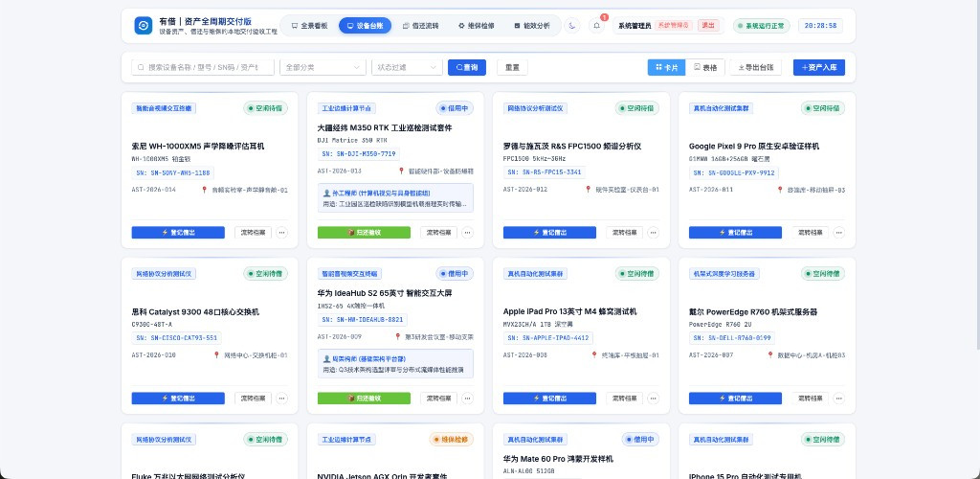Open 流转档案 for R&S FPC1500 频谱分析仪
Screen dimensions: 980x479
click(624, 232)
